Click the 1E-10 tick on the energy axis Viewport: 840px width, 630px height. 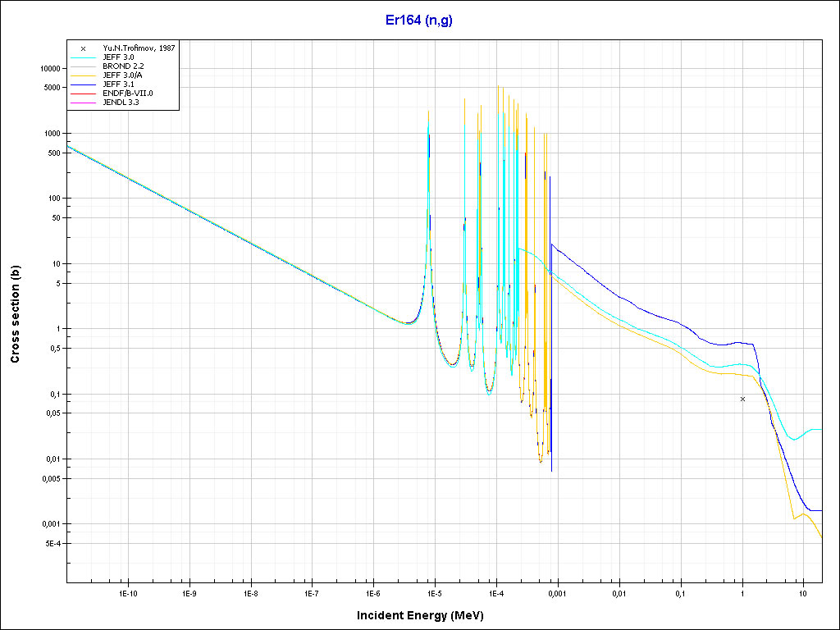pyautogui.click(x=127, y=592)
